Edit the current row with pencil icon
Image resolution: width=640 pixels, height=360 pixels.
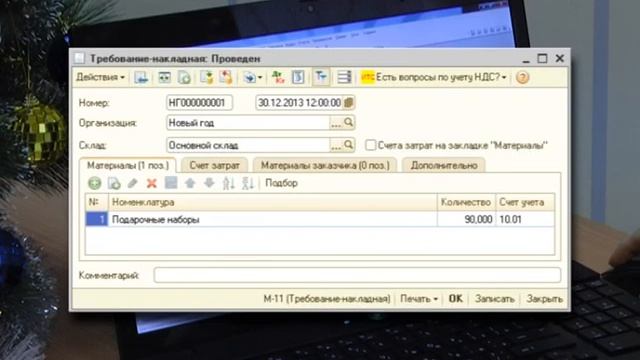133,183
